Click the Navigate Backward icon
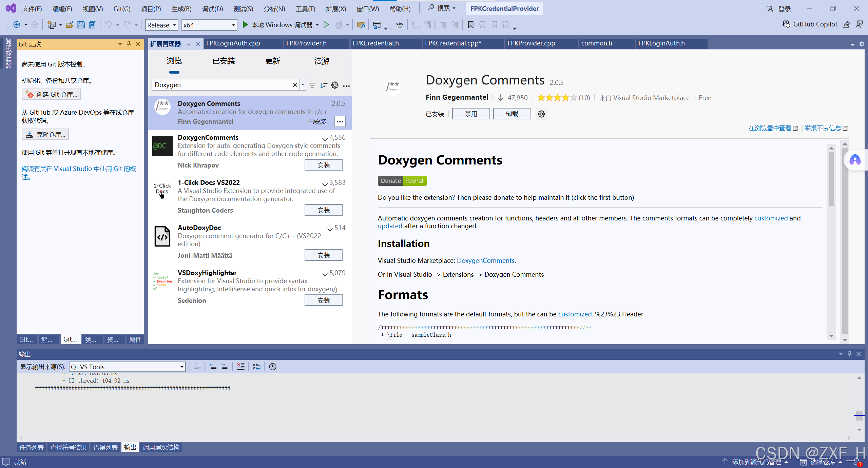868x468 pixels. (17, 25)
